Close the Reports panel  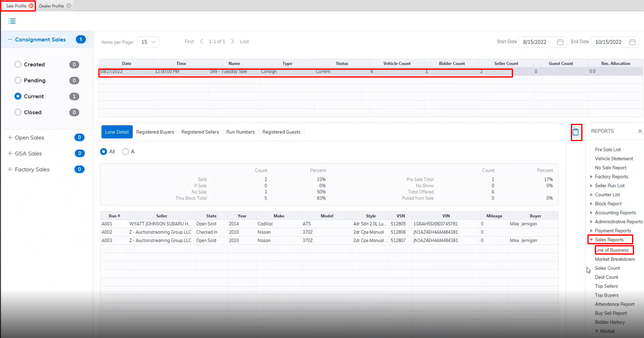coord(639,131)
